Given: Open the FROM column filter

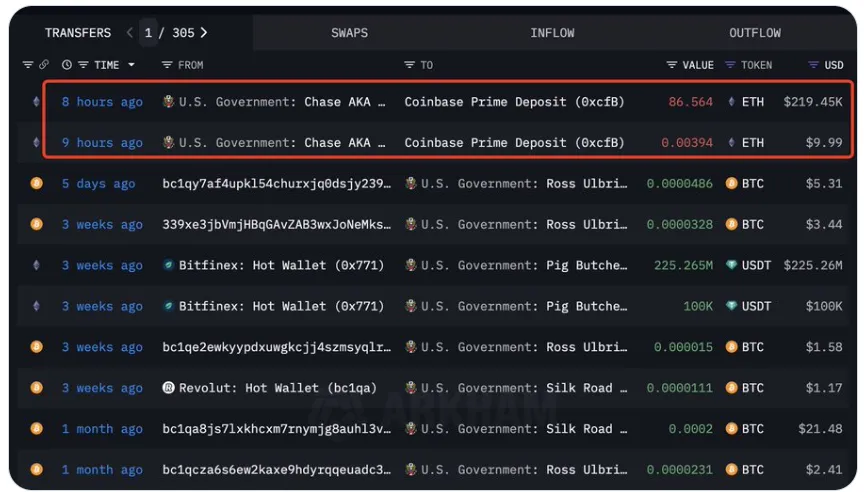Looking at the screenshot, I should click(168, 65).
